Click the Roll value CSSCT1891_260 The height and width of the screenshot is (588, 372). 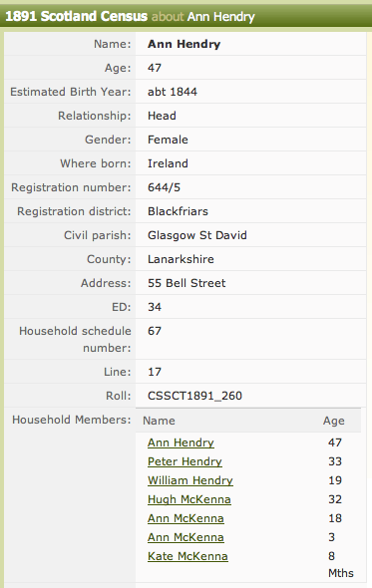pos(194,396)
